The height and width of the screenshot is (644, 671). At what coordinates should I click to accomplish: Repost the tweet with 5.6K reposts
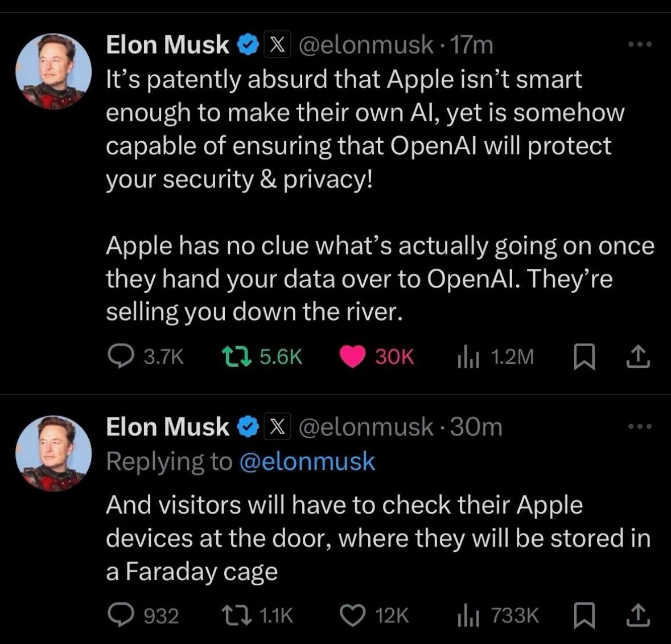pos(233,356)
